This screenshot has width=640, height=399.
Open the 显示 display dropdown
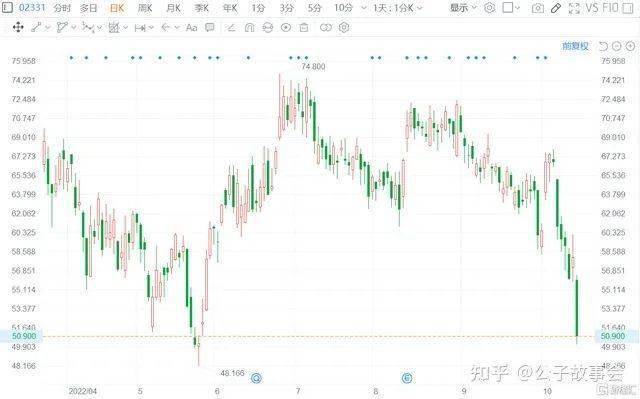click(x=462, y=8)
